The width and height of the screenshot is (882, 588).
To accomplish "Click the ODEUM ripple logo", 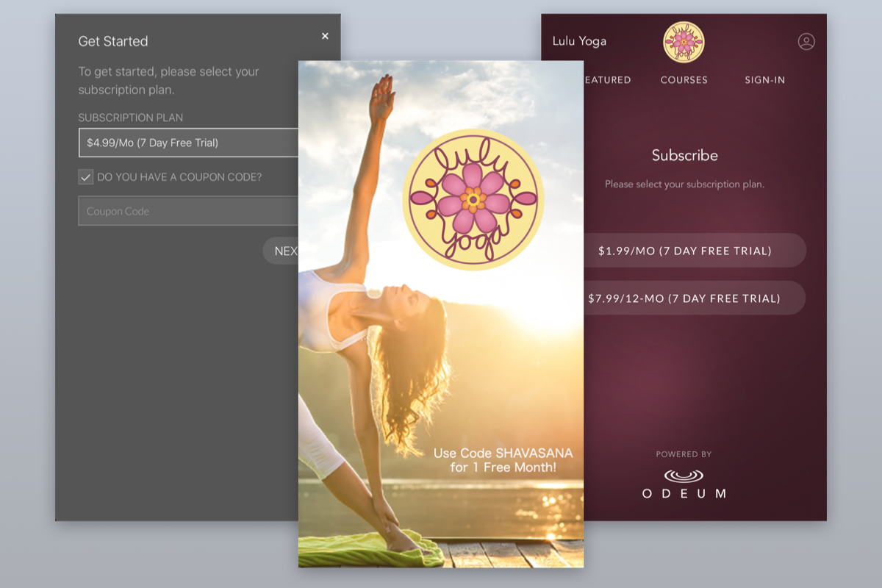I will click(x=684, y=476).
